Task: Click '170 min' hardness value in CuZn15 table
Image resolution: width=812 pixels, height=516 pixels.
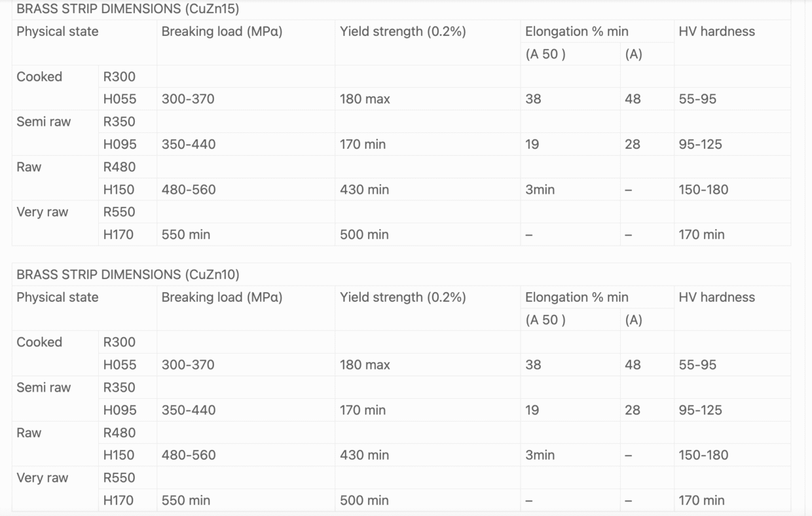Action: (701, 234)
